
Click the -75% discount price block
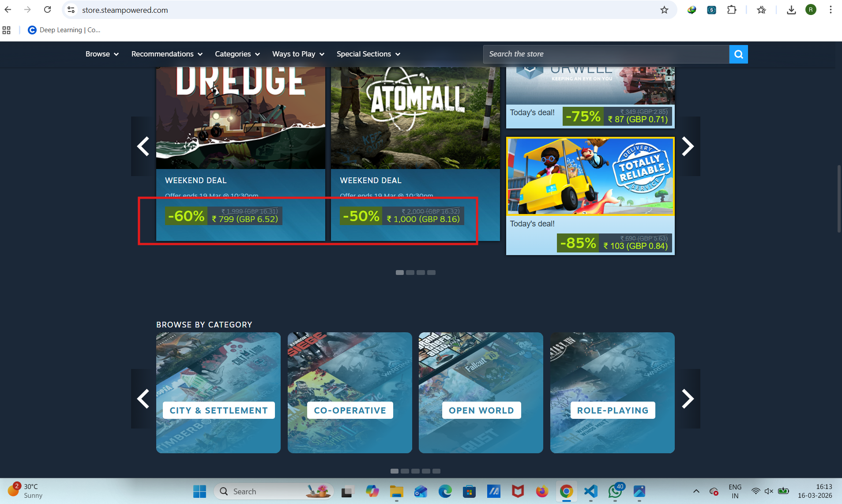click(617, 116)
